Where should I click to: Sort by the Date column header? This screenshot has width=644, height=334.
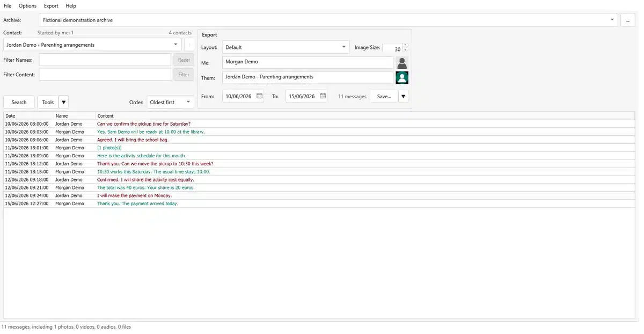click(28, 116)
